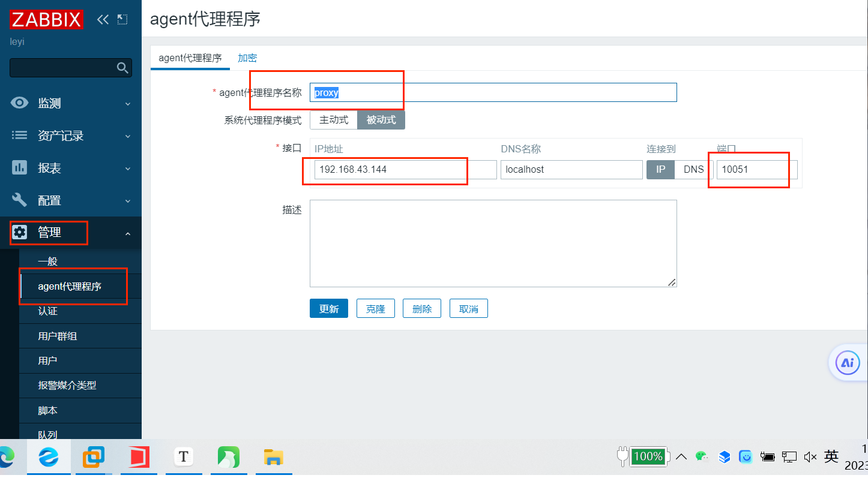Image resolution: width=868 pixels, height=478 pixels.
Task: Focus the agent代理程序名称 field
Action: tap(493, 92)
